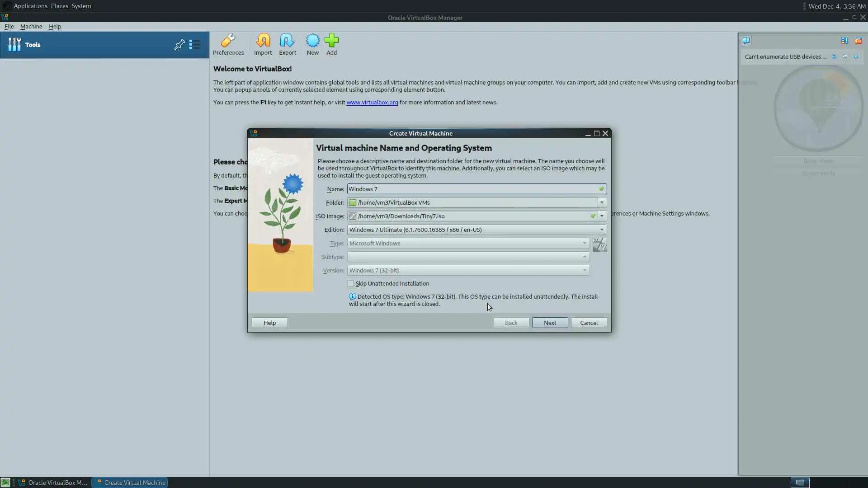Dismiss the USB devices notification

click(x=856, y=56)
